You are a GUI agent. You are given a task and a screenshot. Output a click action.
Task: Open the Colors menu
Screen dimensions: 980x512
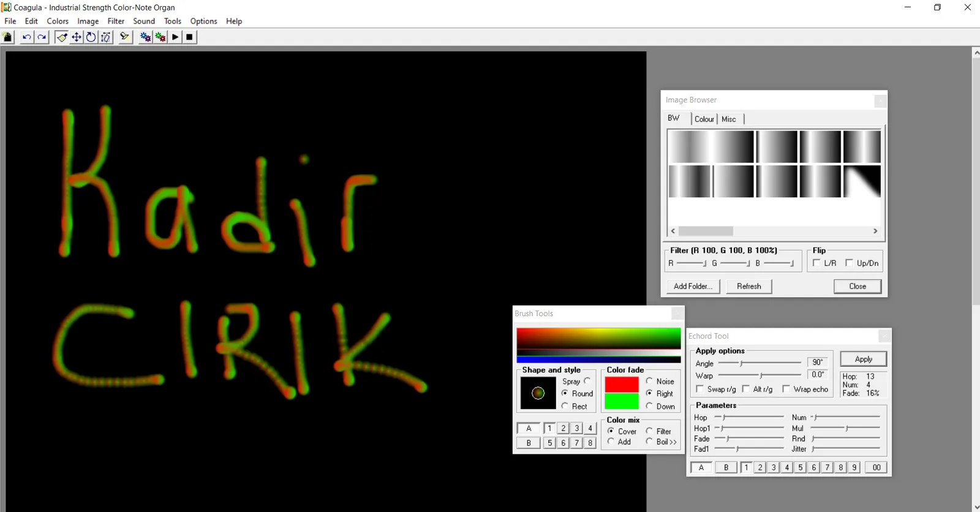(58, 21)
